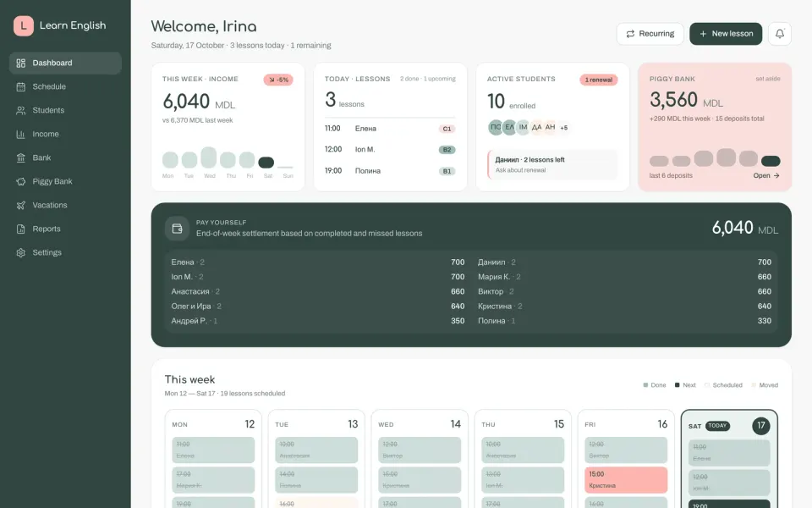Open notifications with the bell icon
Image resolution: width=812 pixels, height=508 pixels.
point(779,34)
